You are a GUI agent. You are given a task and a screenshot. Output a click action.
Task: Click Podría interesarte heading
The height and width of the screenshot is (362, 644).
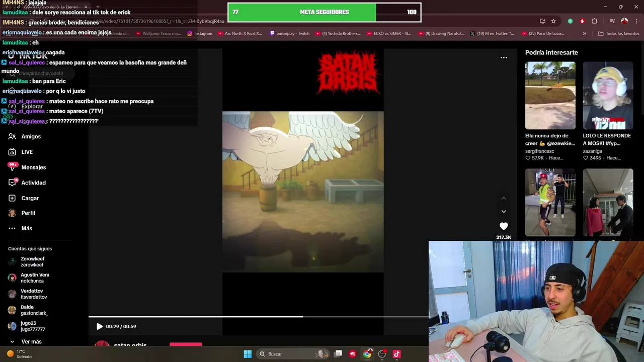[551, 53]
